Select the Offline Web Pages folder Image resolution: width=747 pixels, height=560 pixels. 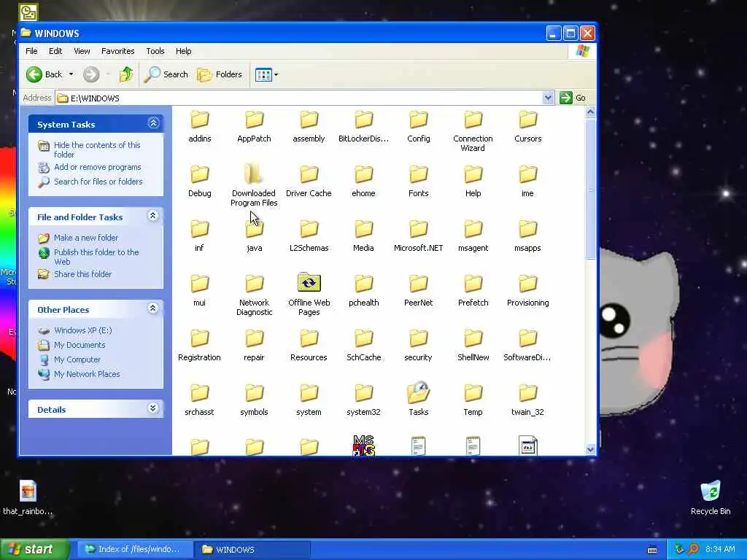pos(309,295)
